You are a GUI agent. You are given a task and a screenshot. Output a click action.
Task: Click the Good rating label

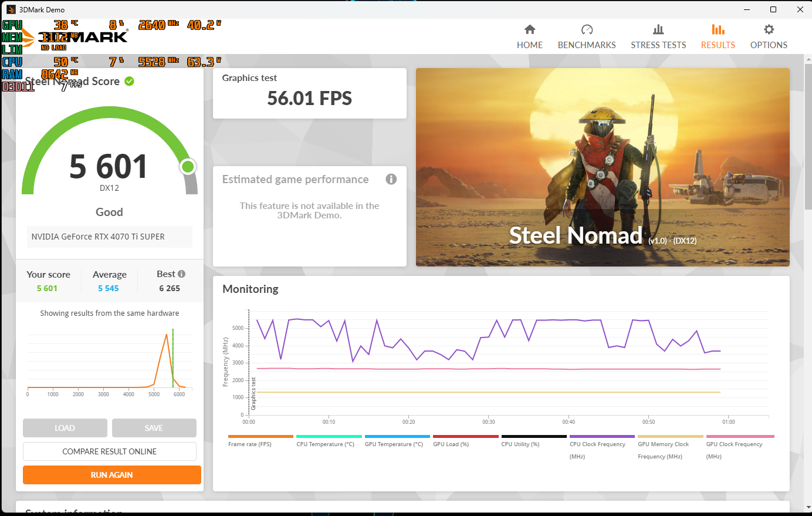coord(109,212)
